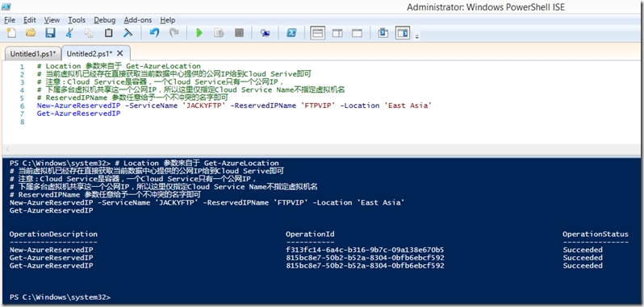Clear the console pane with the brush icon
The width and height of the screenshot is (644, 307).
(x=128, y=33)
